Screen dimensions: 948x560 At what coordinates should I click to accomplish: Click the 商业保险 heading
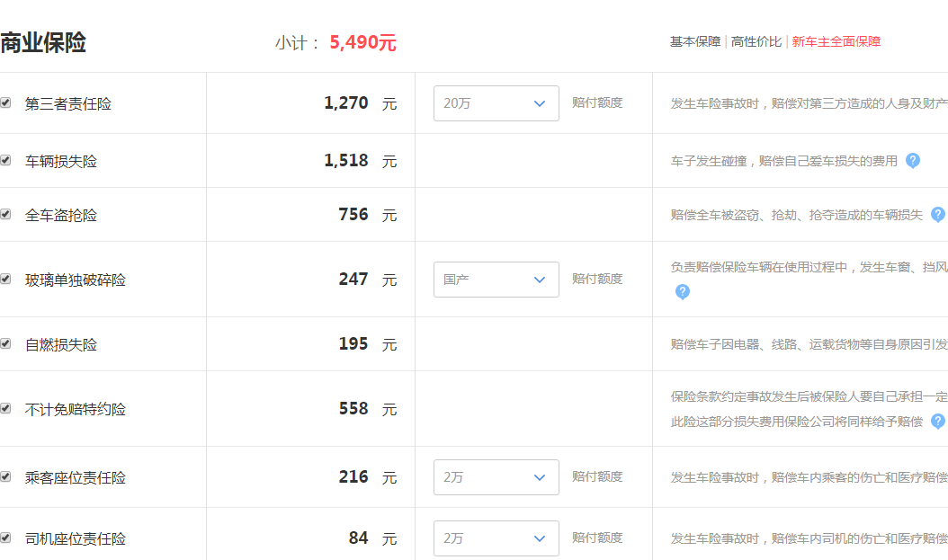43,43
